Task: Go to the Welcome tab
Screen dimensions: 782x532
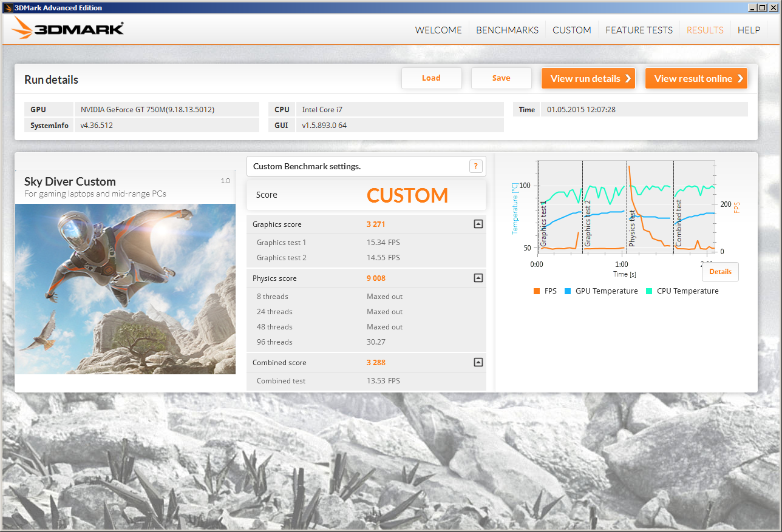Action: coord(438,30)
